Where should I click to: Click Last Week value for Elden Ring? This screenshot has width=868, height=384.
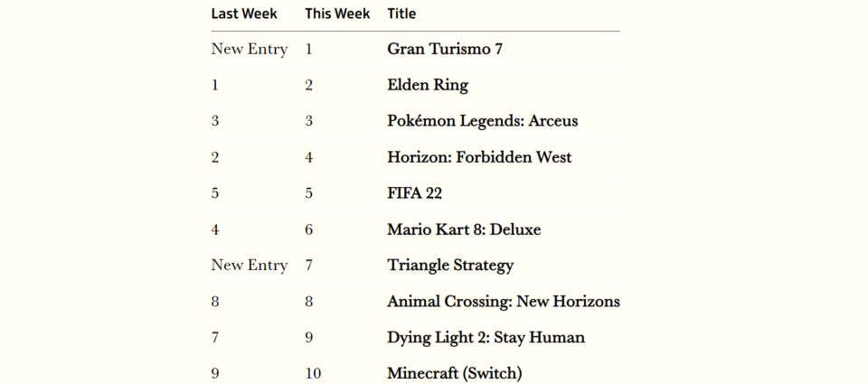tap(215, 85)
